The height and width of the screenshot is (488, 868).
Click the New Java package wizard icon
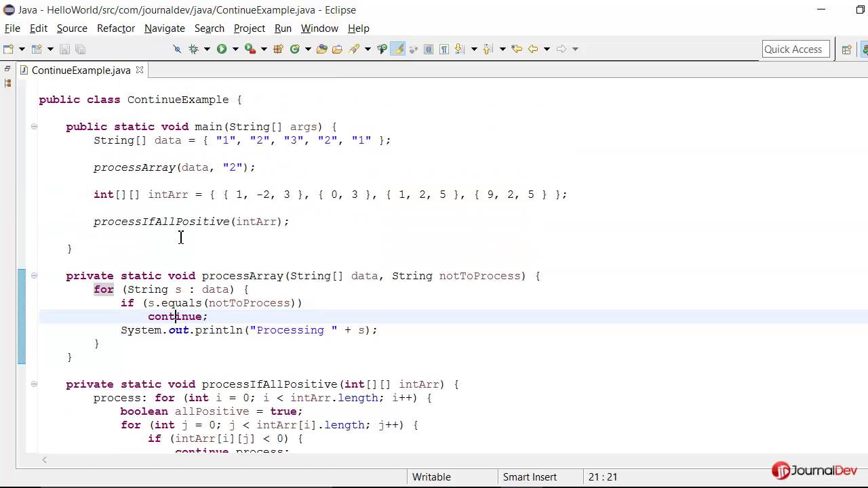[37, 49]
